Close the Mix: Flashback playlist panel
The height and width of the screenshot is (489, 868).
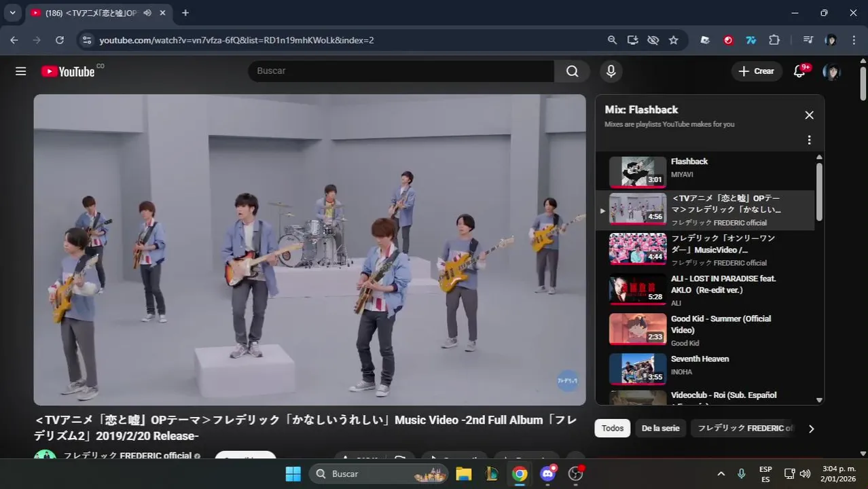click(809, 115)
